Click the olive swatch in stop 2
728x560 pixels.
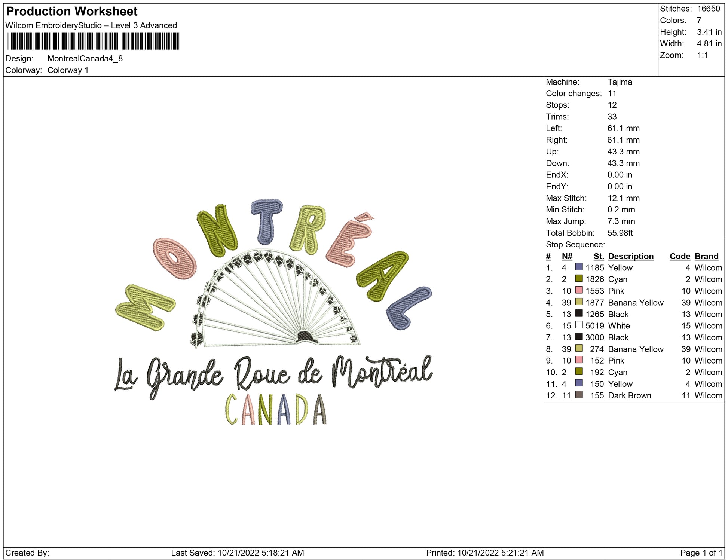[x=579, y=279]
